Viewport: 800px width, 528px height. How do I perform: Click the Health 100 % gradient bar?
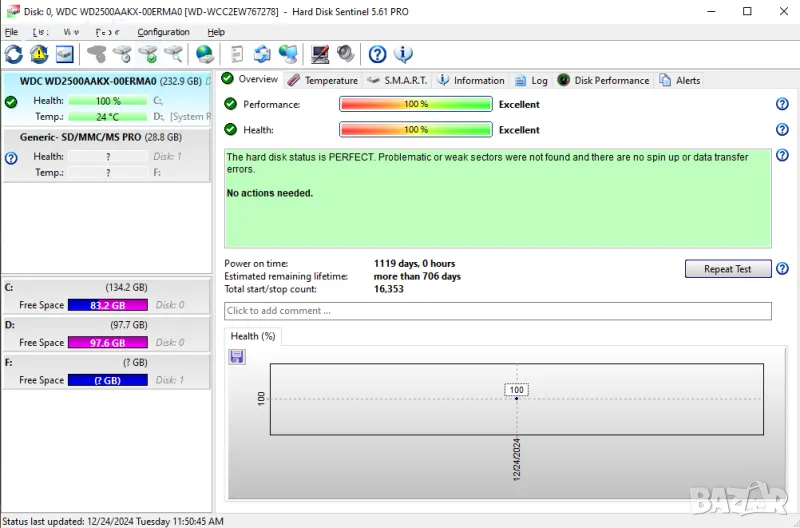416,130
